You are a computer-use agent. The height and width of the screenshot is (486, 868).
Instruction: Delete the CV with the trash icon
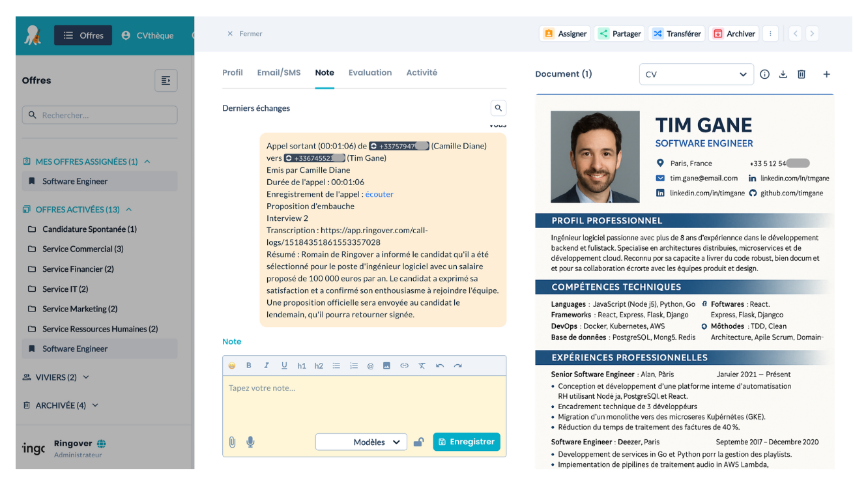pyautogui.click(x=802, y=74)
